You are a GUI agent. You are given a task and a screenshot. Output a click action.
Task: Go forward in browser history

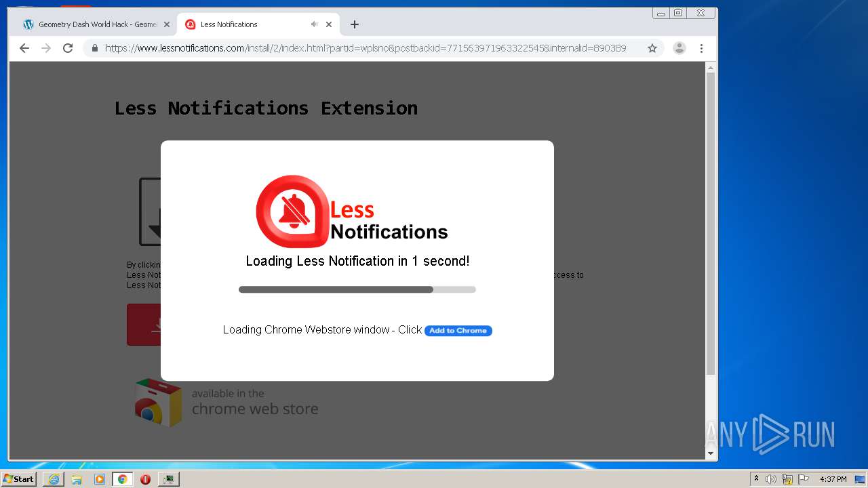point(46,48)
